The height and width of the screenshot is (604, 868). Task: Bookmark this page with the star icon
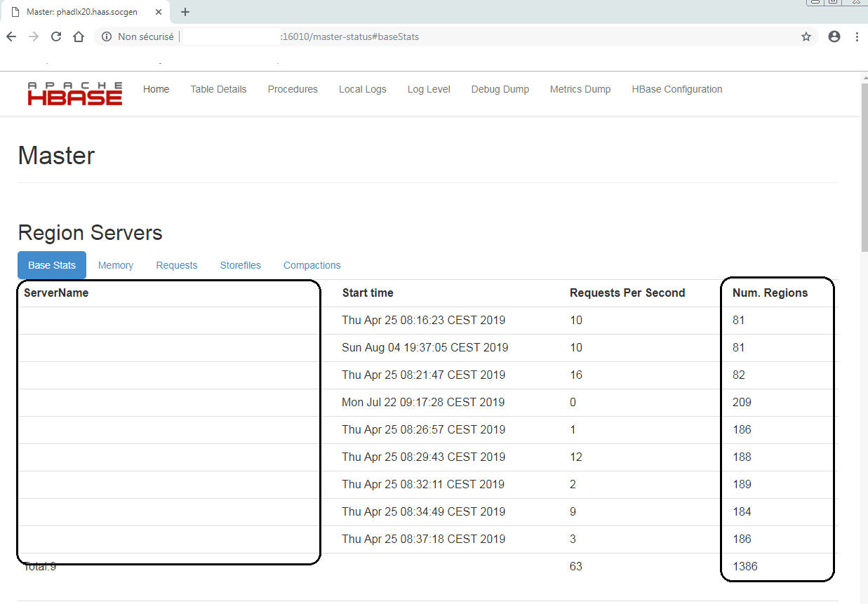806,36
